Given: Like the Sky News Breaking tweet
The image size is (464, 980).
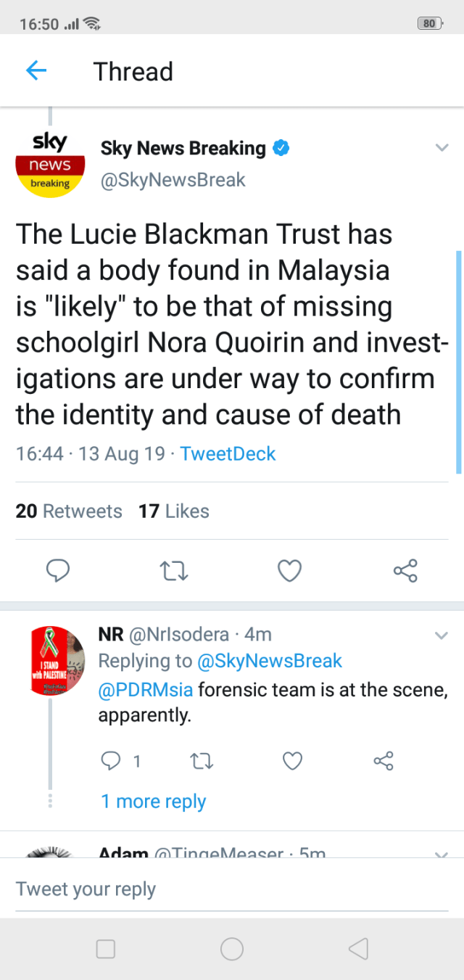Looking at the screenshot, I should coord(290,571).
